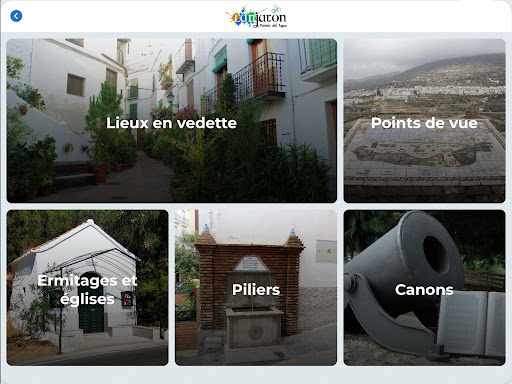Click the 'Ermitages et églises' label

87,290
